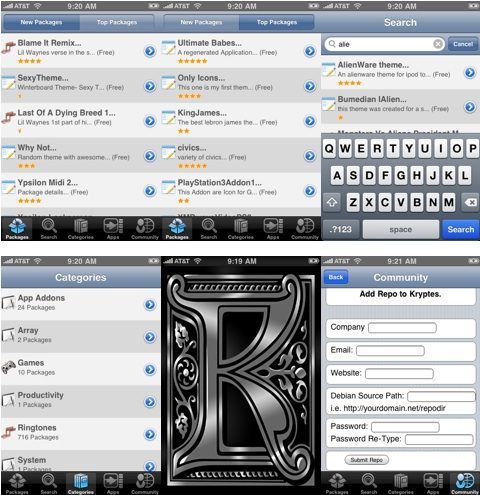Tap Cancel button next to search box

click(463, 44)
